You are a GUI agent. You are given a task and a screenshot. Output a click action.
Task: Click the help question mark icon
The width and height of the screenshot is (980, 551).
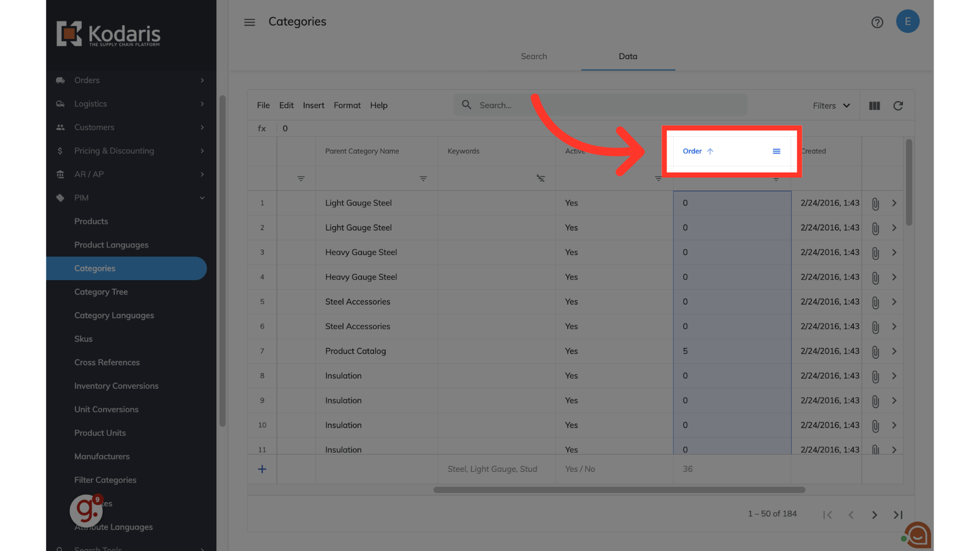coord(877,22)
